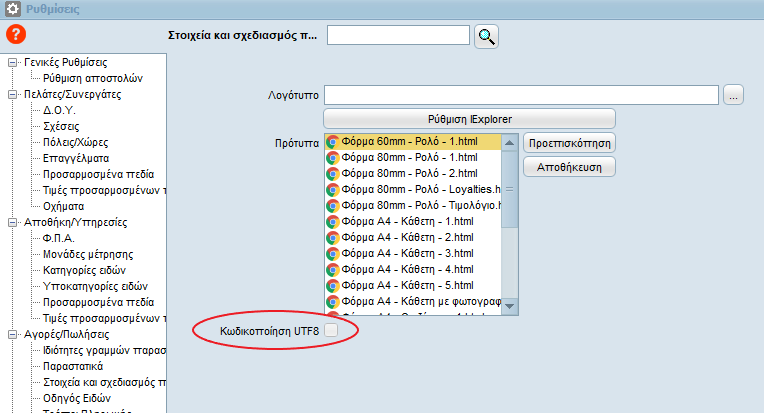Select Μονάδες μέτρησης in the tree
Image resolution: width=764 pixels, height=413 pixels.
(x=88, y=254)
